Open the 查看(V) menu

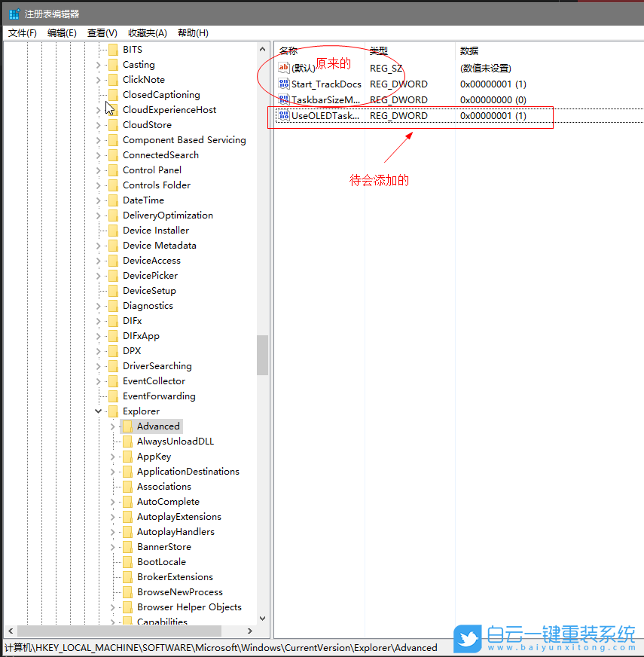coord(102,33)
